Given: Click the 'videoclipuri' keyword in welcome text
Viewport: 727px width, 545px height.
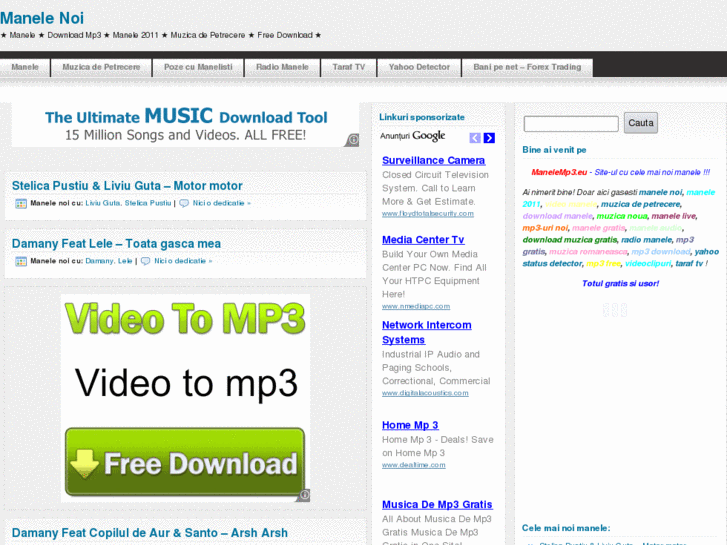Looking at the screenshot, I should pyautogui.click(x=648, y=263).
